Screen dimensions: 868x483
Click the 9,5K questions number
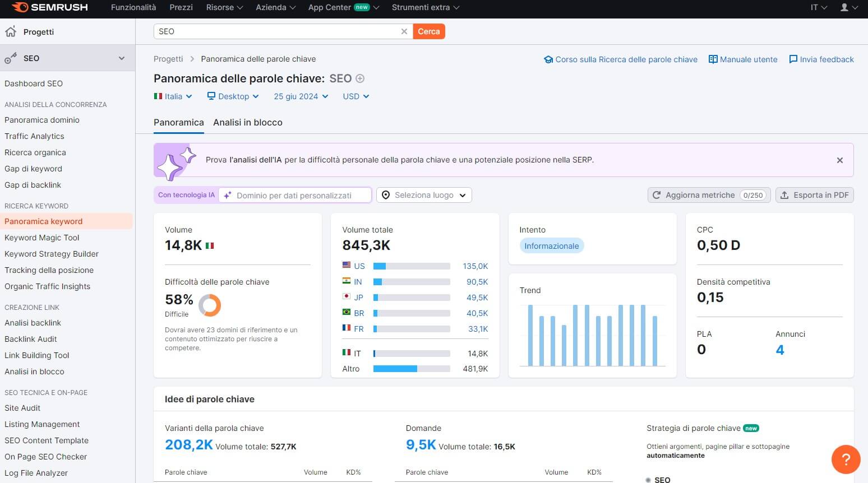point(421,445)
